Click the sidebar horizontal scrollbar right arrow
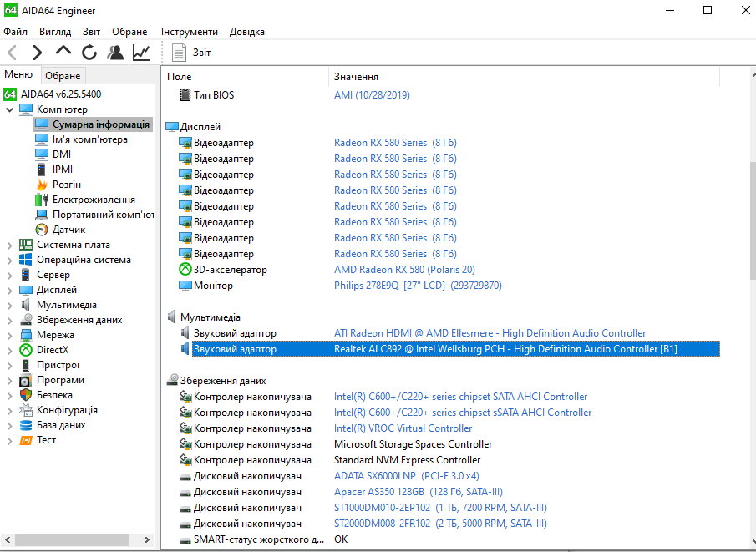756x552 pixels. (146, 539)
